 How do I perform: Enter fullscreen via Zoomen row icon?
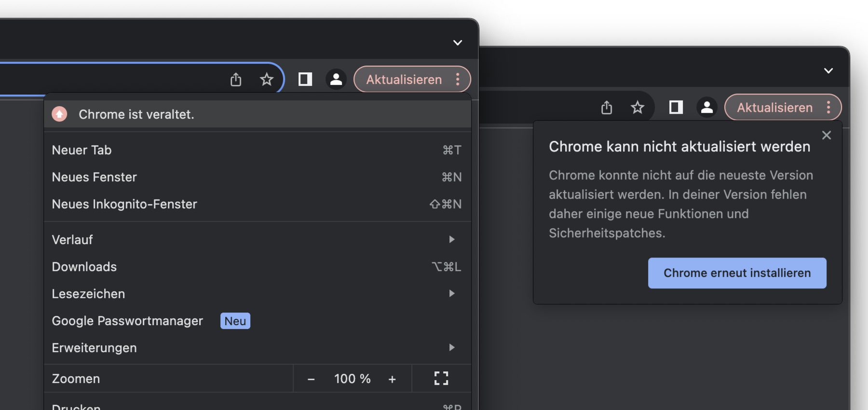pyautogui.click(x=441, y=379)
